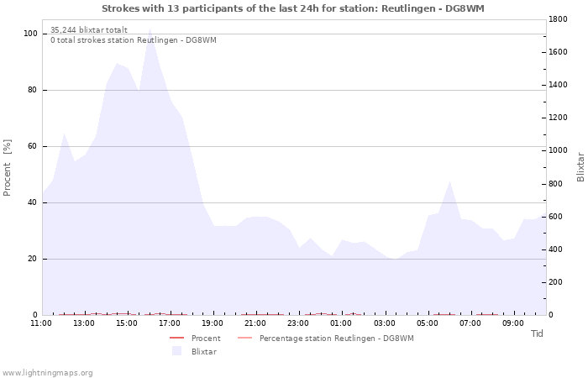Select the "Blixtar" legend label text
588x378 pixels.
204,351
